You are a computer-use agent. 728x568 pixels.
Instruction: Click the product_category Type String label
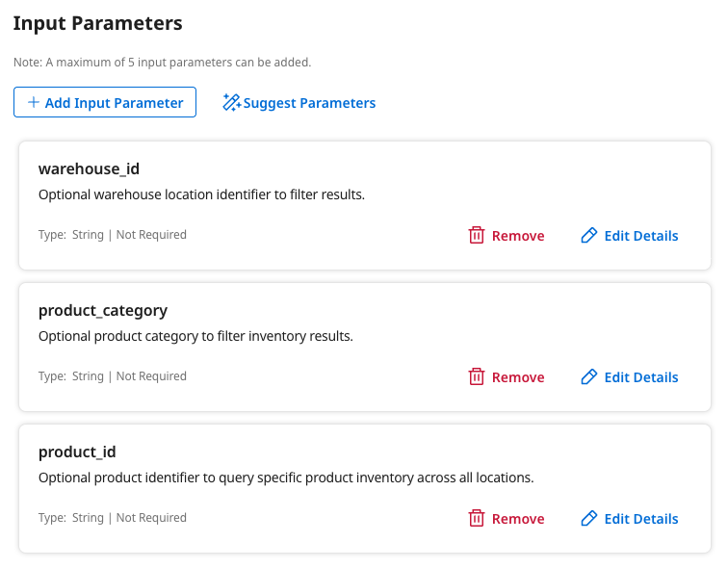click(x=112, y=376)
